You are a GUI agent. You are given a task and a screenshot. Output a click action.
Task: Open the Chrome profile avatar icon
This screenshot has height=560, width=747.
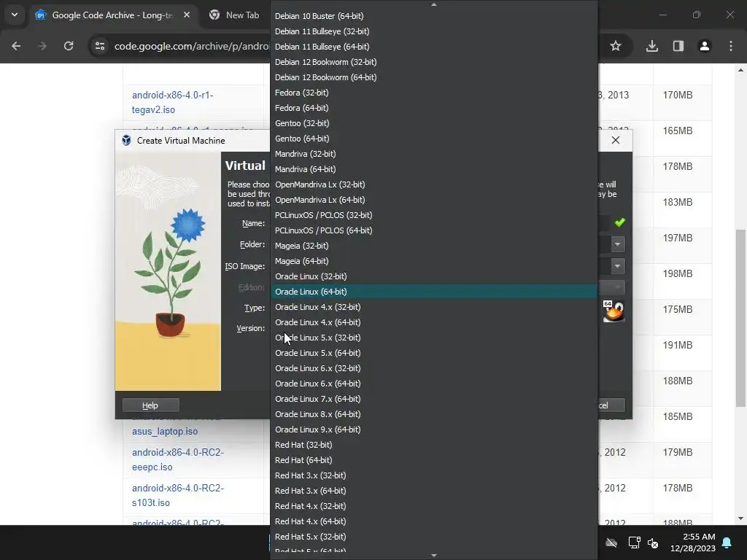coord(704,46)
